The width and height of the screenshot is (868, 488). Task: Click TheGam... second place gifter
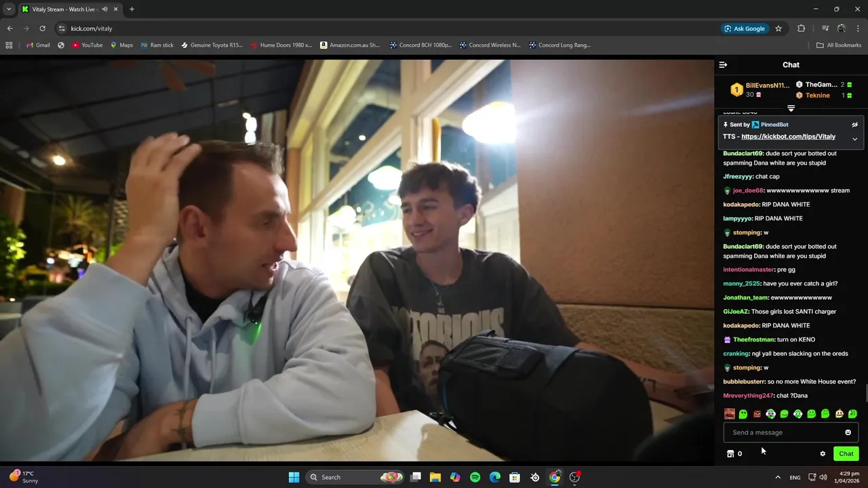(821, 85)
